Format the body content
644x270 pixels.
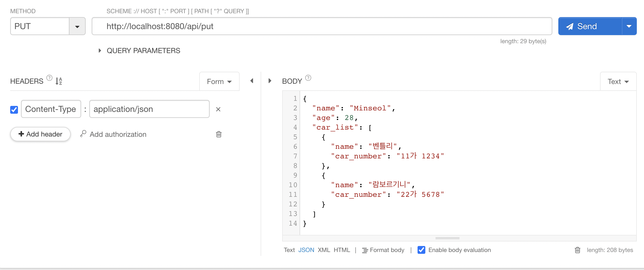[x=383, y=250]
